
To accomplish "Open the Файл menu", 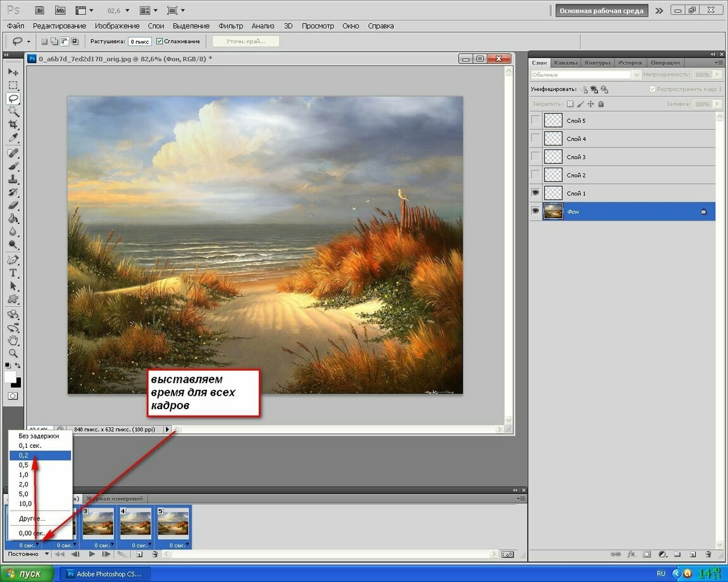I will 16,26.
